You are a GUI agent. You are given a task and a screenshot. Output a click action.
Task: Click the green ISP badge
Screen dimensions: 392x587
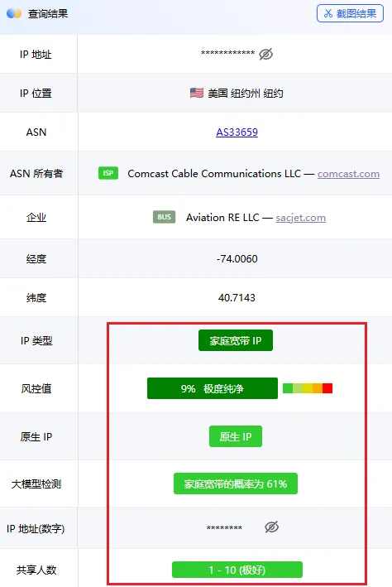tap(108, 173)
